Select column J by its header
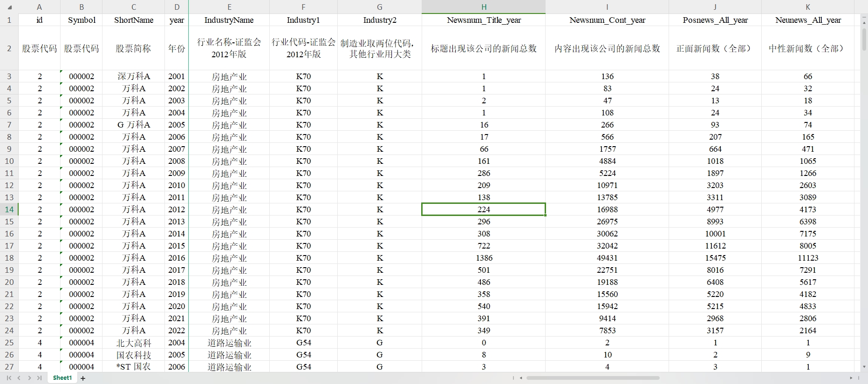 [715, 7]
